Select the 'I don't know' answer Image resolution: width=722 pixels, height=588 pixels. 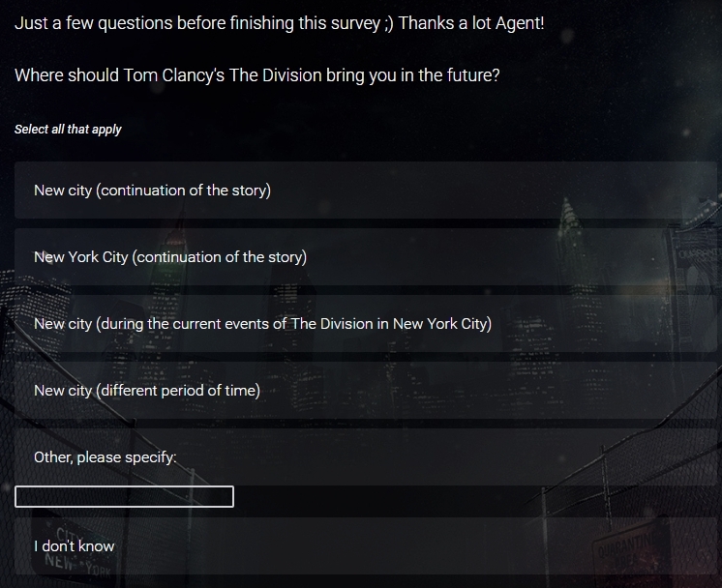point(366,546)
